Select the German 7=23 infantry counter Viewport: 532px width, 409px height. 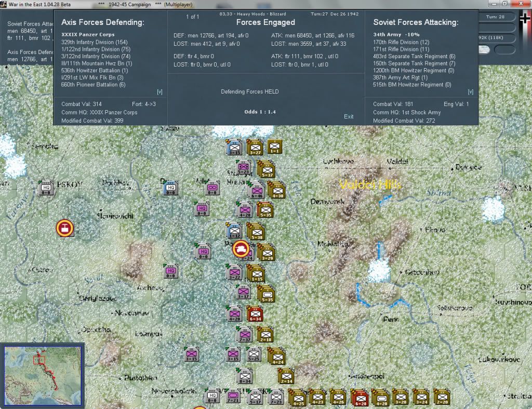click(x=276, y=397)
